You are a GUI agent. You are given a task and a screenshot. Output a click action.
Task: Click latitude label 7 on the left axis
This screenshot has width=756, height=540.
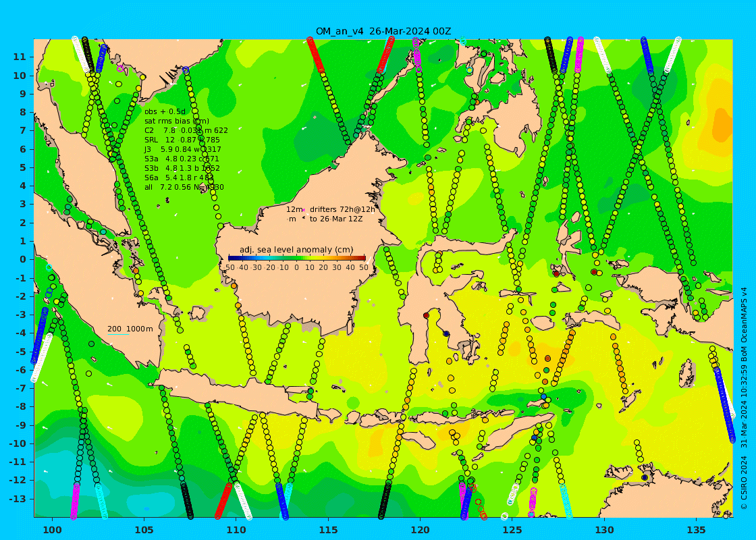tap(23, 131)
